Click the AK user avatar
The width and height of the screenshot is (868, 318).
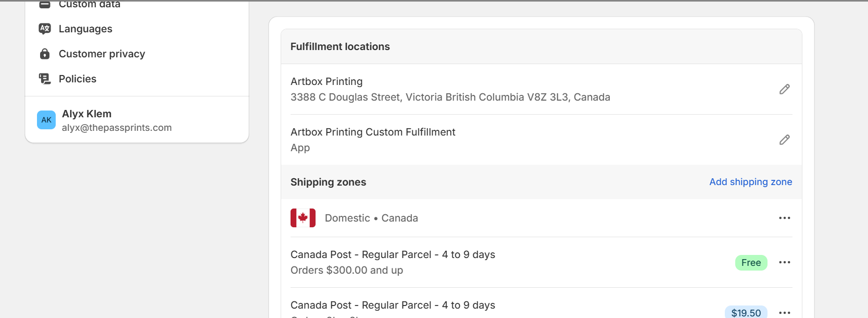point(46,120)
